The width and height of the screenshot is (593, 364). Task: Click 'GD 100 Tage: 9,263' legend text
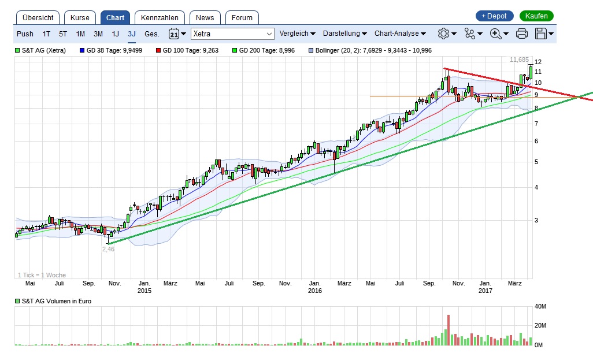point(191,50)
